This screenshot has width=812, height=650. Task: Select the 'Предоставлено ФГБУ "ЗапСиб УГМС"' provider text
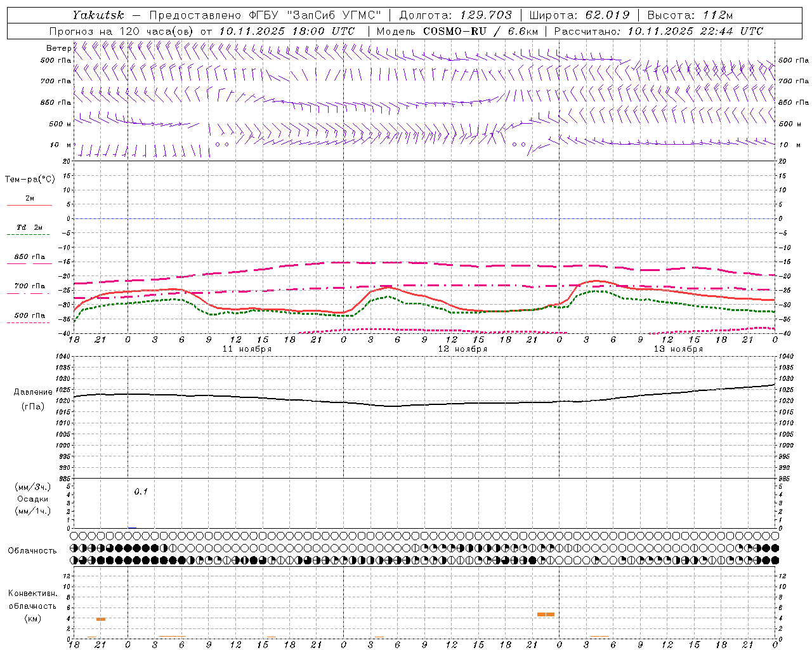coord(265,15)
